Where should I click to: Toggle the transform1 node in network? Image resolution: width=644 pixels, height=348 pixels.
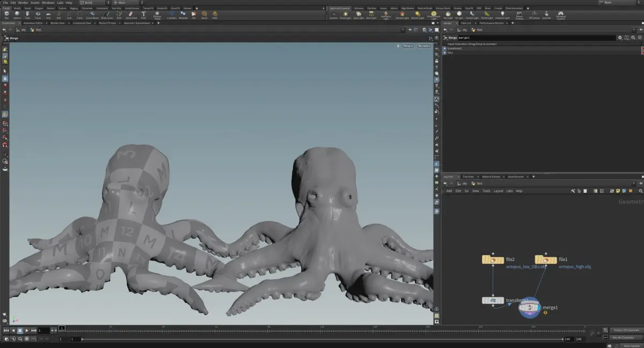(x=493, y=301)
